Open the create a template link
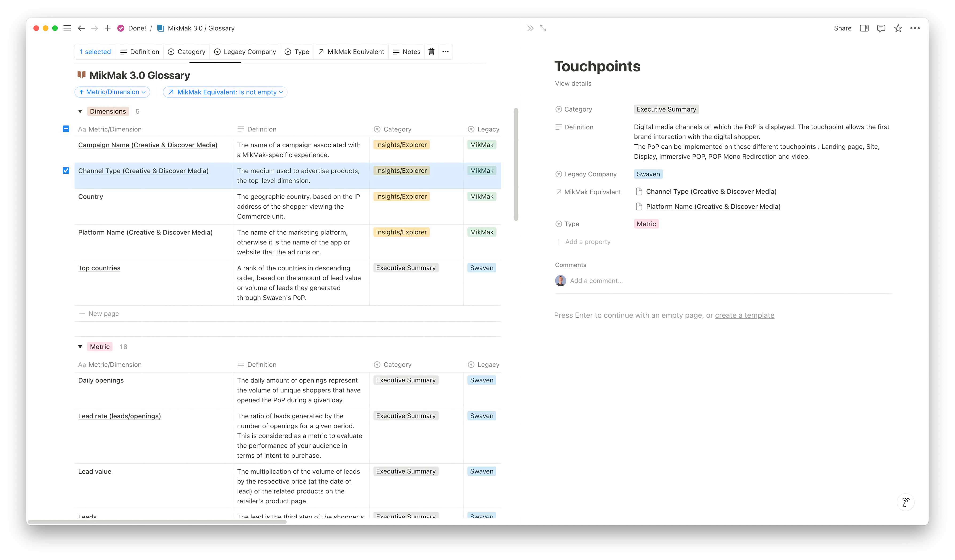Viewport: 955px width, 560px height. point(744,315)
